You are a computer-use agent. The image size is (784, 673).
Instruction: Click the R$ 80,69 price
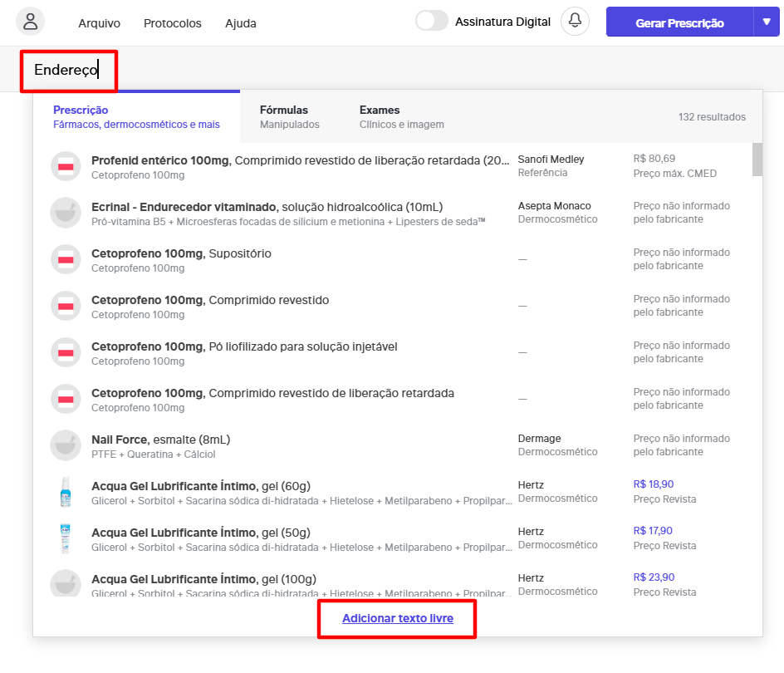[x=654, y=159]
